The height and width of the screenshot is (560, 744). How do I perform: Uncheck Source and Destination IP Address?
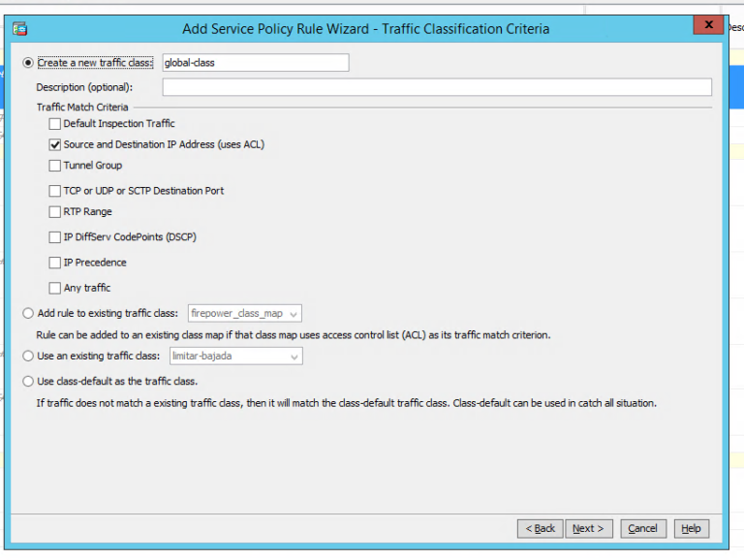(x=54, y=144)
